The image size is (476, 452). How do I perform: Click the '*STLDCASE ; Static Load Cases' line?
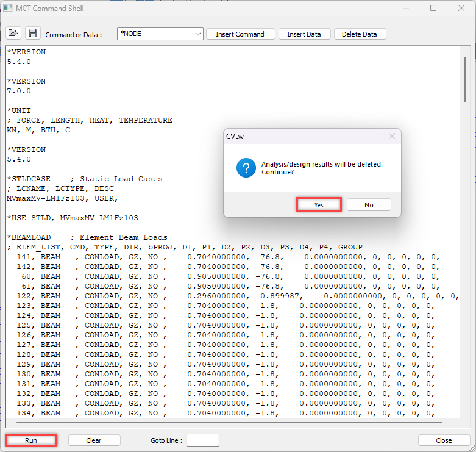[85, 179]
